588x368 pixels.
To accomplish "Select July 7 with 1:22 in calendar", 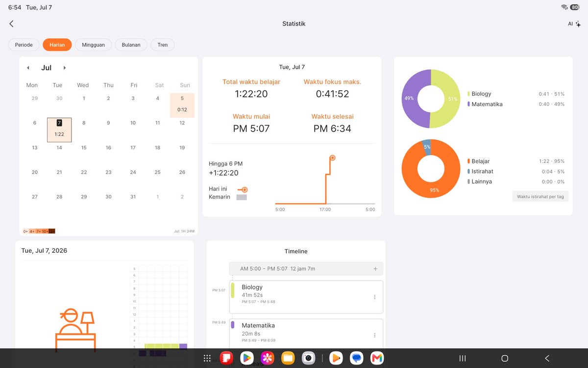I will (x=59, y=130).
